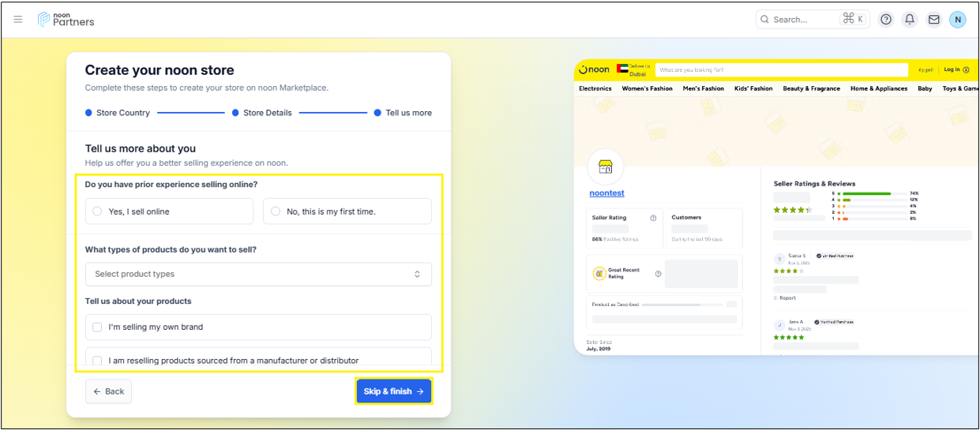Select 'No, this is my first time'
Screen dimensions: 980x430
(x=276, y=211)
